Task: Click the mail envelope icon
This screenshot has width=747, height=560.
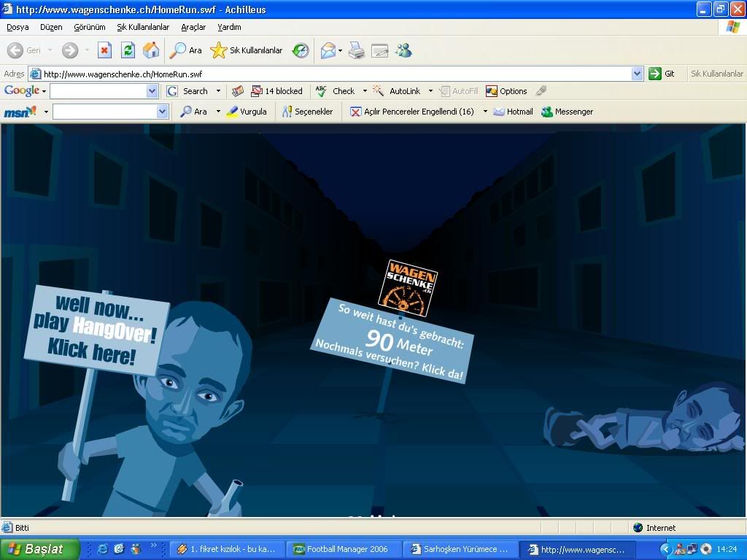Action: [x=328, y=50]
